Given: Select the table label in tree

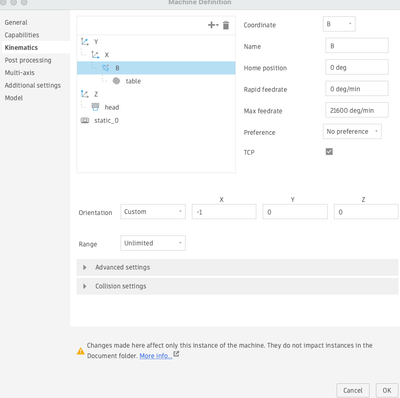Looking at the screenshot, I should click(x=133, y=81).
